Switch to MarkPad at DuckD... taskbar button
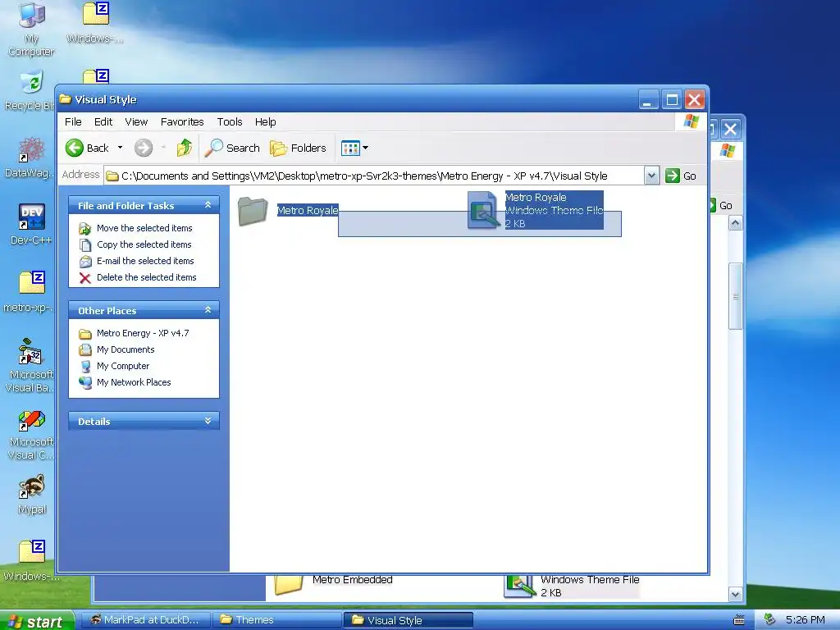The image size is (840, 630). point(144,620)
